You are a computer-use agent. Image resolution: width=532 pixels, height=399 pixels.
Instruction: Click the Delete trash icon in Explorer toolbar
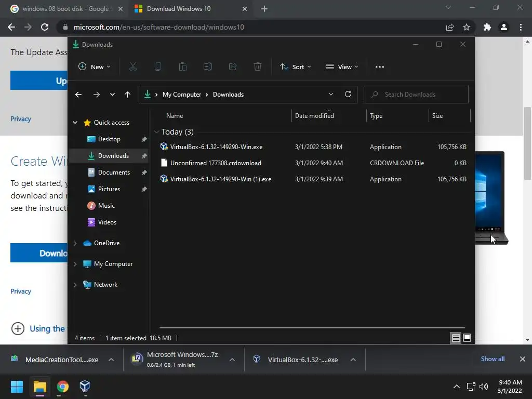click(258, 66)
